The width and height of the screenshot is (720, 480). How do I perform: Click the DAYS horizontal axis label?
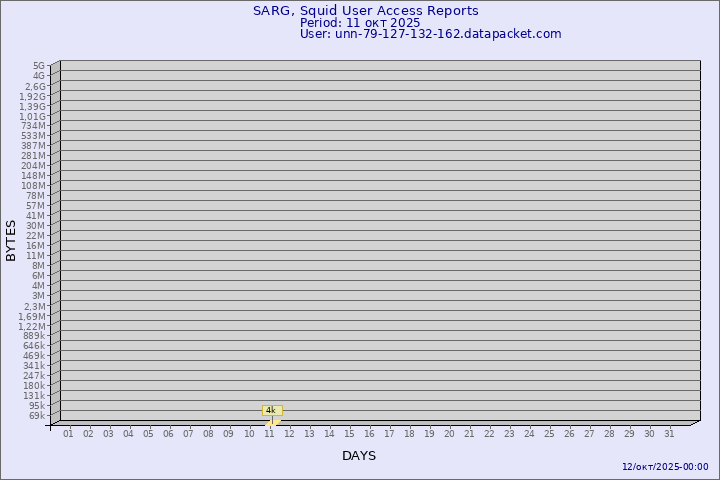[x=359, y=456]
